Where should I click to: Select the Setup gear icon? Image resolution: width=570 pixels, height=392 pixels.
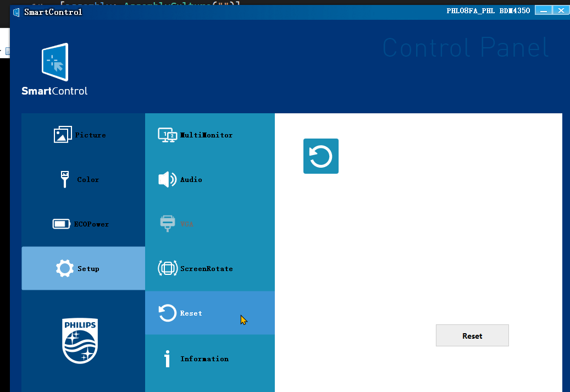64,268
